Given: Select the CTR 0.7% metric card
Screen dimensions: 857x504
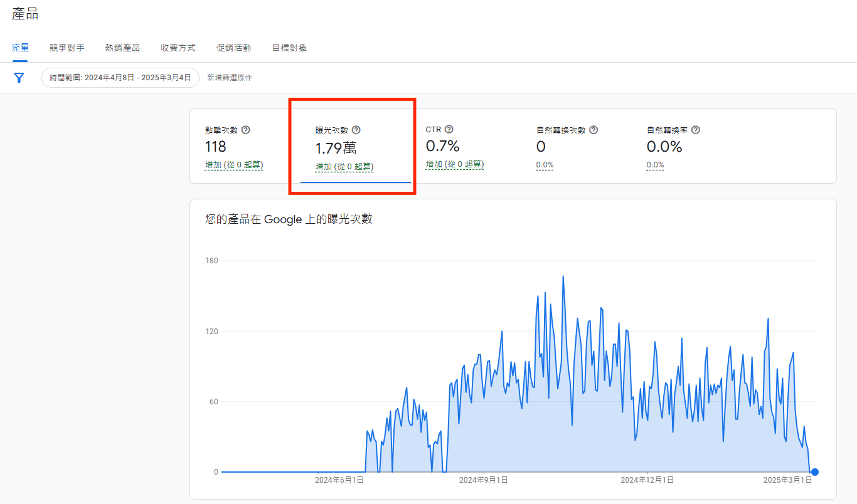Looking at the screenshot, I should tap(466, 147).
